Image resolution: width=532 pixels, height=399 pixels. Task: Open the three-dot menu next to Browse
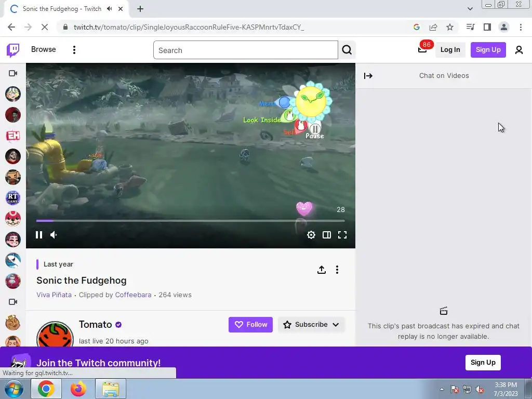(x=74, y=50)
